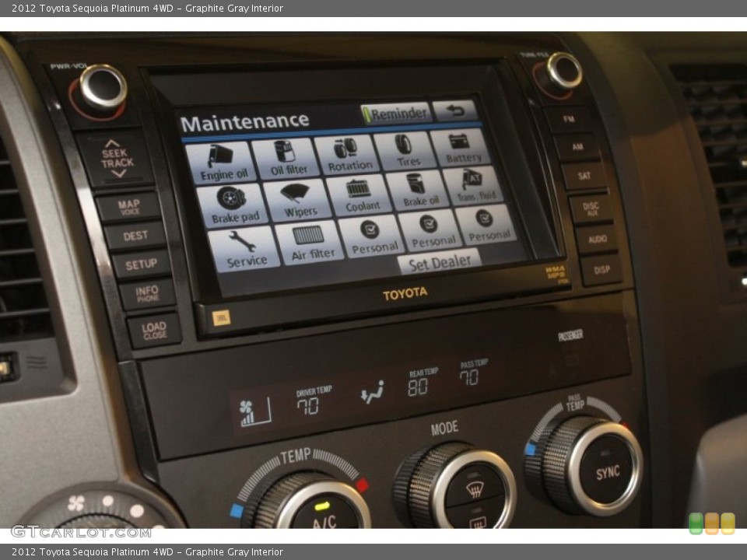Push the DISP button
Image resolution: width=747 pixels, height=560 pixels.
coord(601,270)
